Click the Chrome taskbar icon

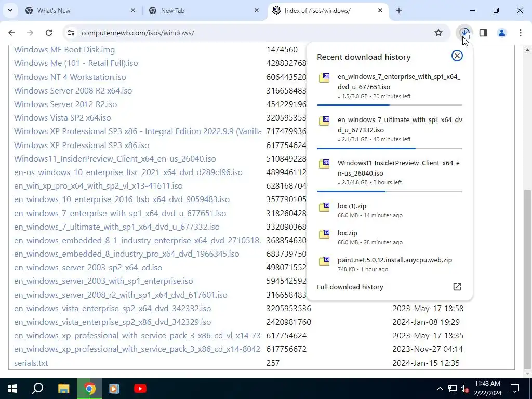[x=89, y=389]
